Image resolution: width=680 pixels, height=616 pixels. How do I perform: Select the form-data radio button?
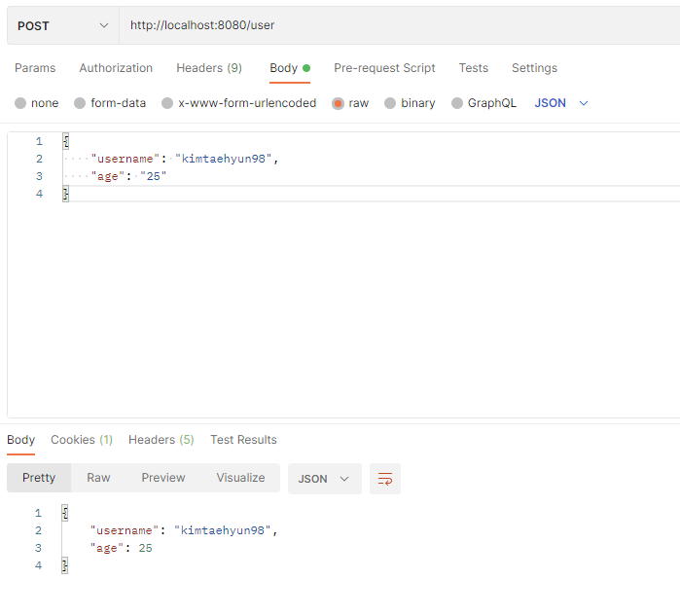(x=80, y=103)
